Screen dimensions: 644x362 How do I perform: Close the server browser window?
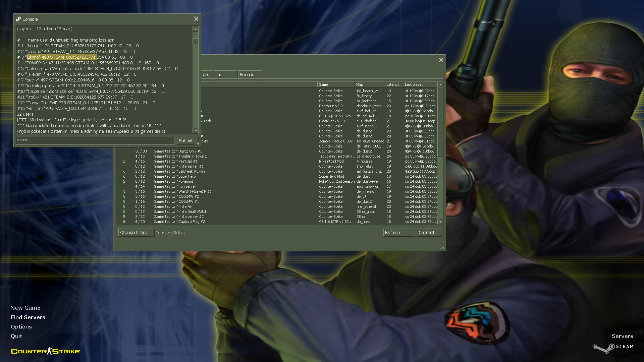[441, 60]
